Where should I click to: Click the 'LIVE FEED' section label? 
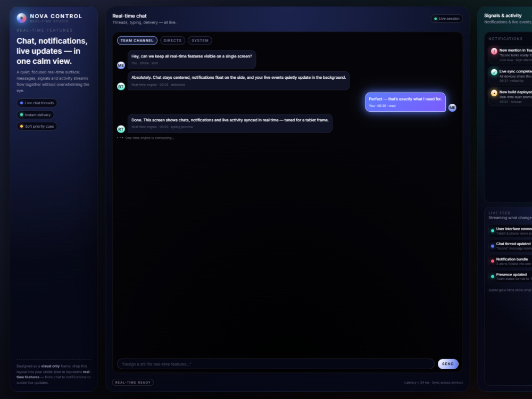pos(500,213)
